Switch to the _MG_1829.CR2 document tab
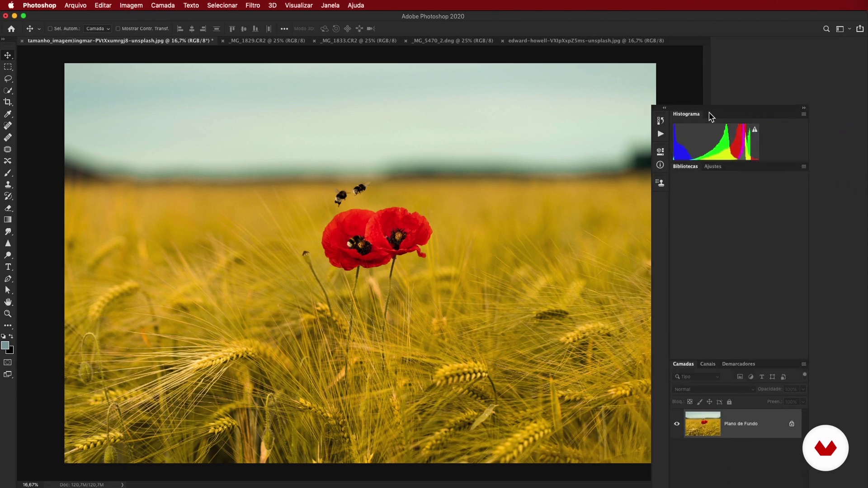Screen dimensions: 868x488 click(267, 41)
